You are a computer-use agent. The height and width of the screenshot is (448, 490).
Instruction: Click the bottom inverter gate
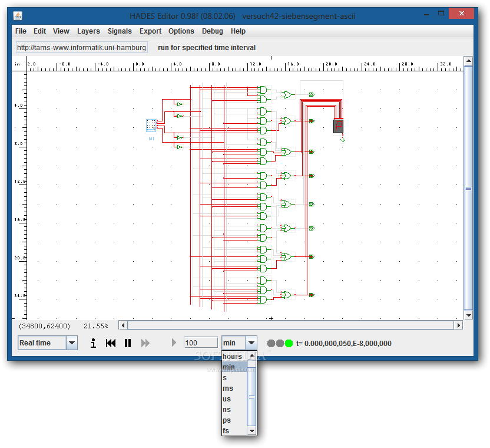180,147
